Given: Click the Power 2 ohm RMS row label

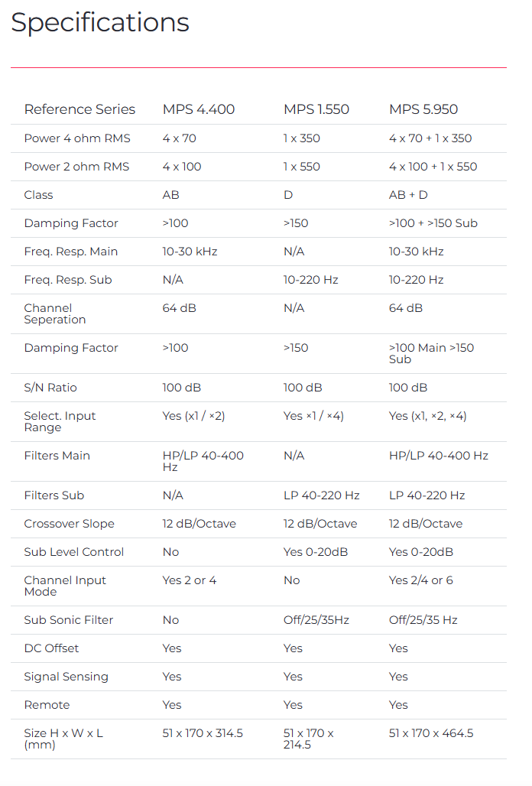Looking at the screenshot, I should click(76, 167).
